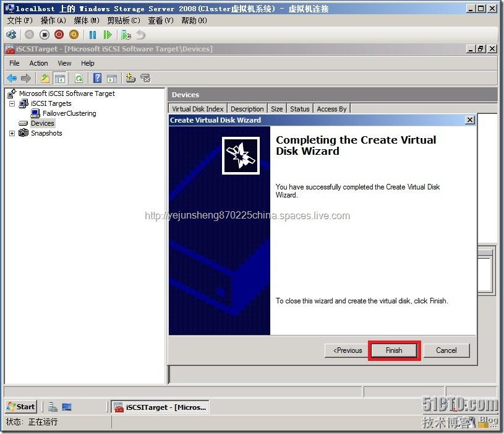This screenshot has height=434, width=504.
Task: Click the Status column header
Action: [x=299, y=109]
